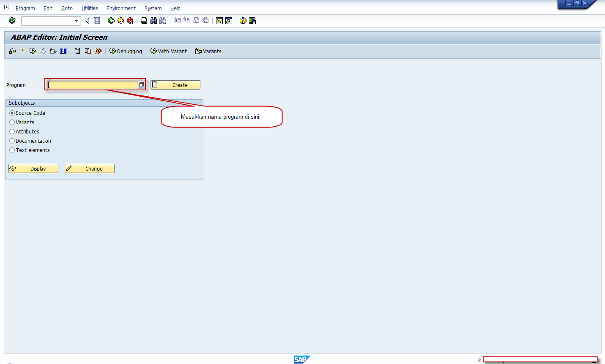This screenshot has height=364, width=605.
Task: Click the Print icon
Action: 144,20
